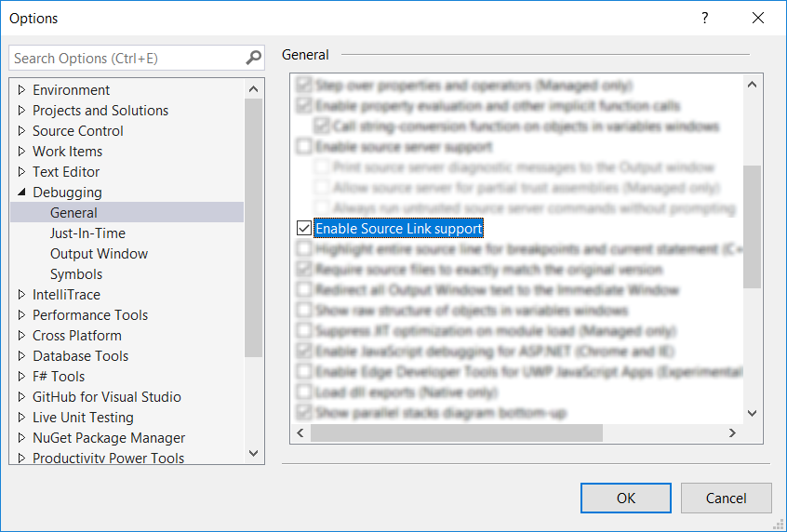
Task: Toggle Show raw structure of objects checkbox
Action: click(x=303, y=310)
